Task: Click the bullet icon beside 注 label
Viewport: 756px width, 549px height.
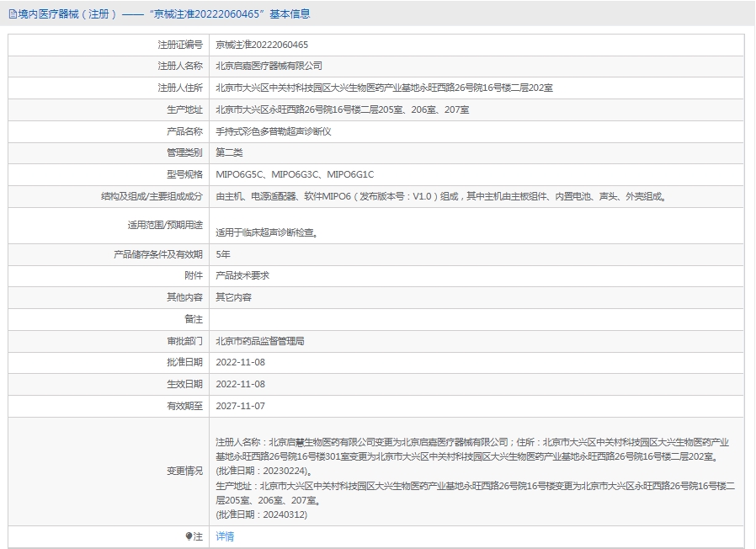Action: [189, 536]
